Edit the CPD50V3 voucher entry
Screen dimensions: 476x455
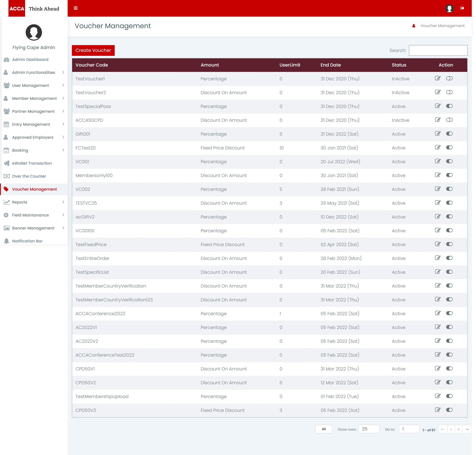click(437, 410)
